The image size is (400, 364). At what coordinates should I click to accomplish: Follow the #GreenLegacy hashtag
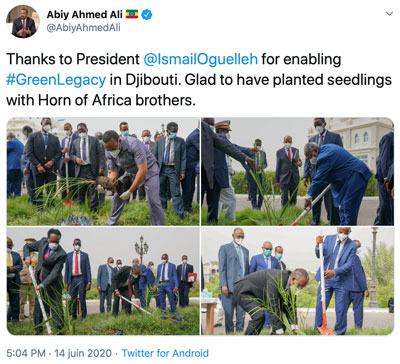point(56,80)
